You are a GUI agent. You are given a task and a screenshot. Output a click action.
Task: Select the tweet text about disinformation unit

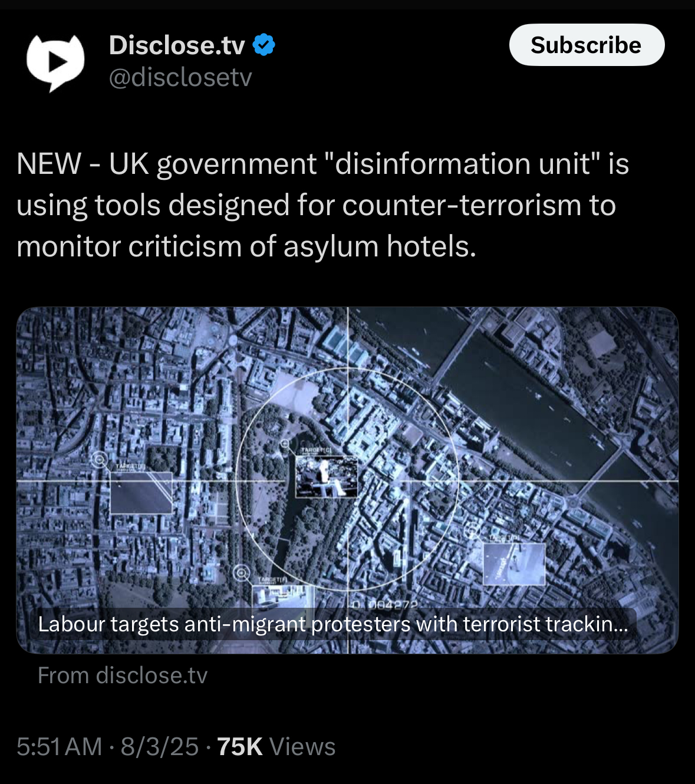tap(322, 205)
